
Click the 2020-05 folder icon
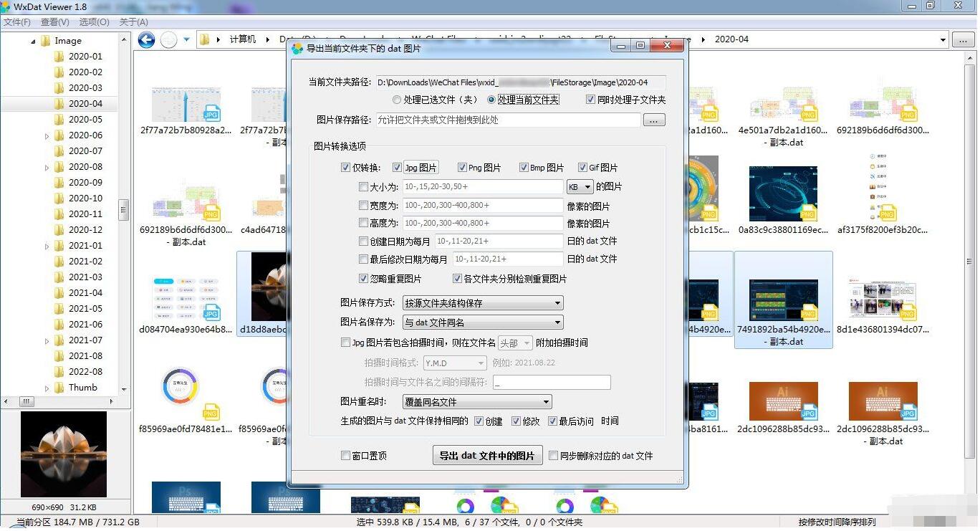tap(59, 120)
